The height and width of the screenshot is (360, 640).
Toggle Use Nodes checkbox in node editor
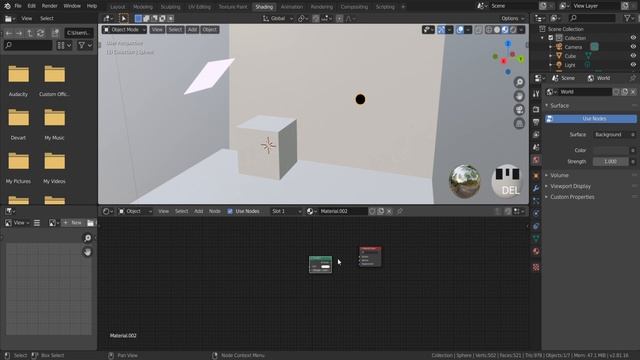[x=230, y=211]
